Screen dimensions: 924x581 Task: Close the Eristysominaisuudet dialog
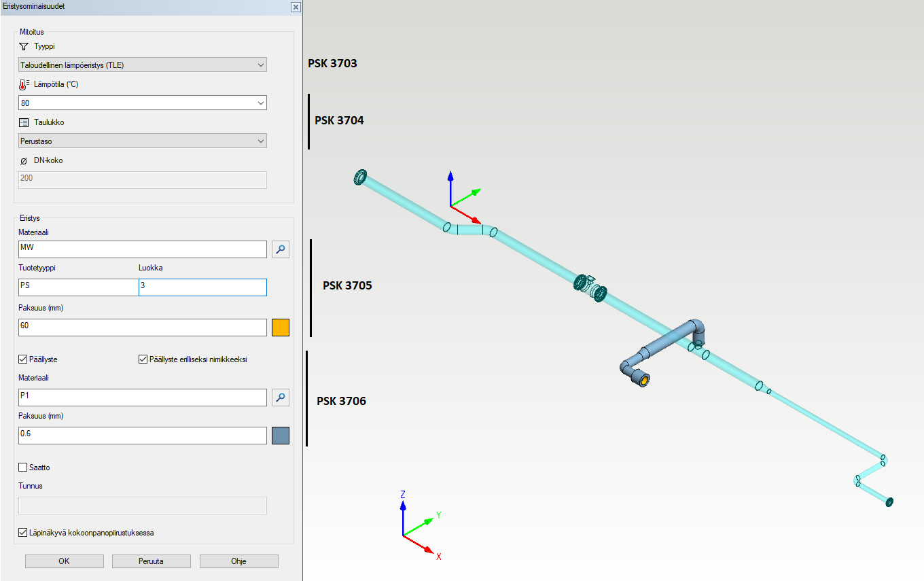[x=296, y=6]
